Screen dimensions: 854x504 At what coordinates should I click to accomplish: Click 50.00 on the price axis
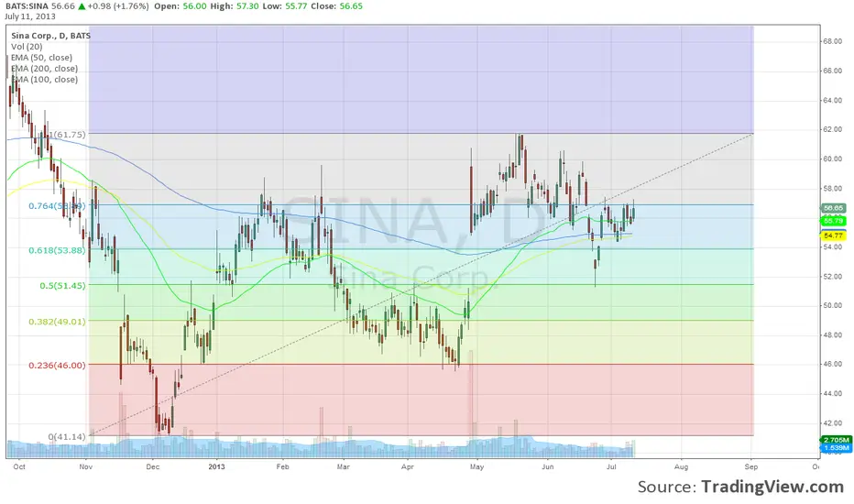click(832, 306)
